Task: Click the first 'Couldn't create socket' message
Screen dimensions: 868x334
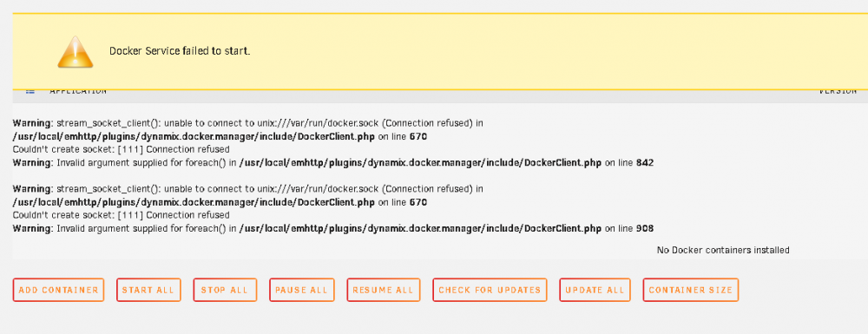Action: point(121,149)
